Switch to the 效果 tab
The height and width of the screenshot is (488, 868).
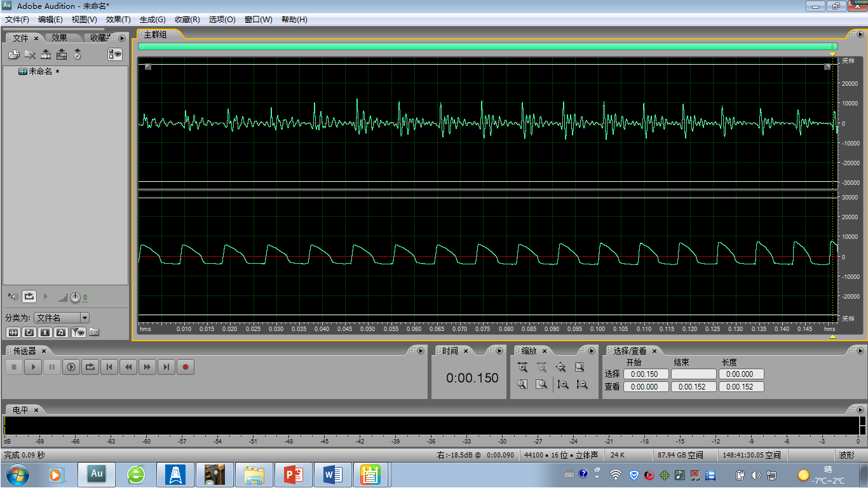click(x=60, y=38)
